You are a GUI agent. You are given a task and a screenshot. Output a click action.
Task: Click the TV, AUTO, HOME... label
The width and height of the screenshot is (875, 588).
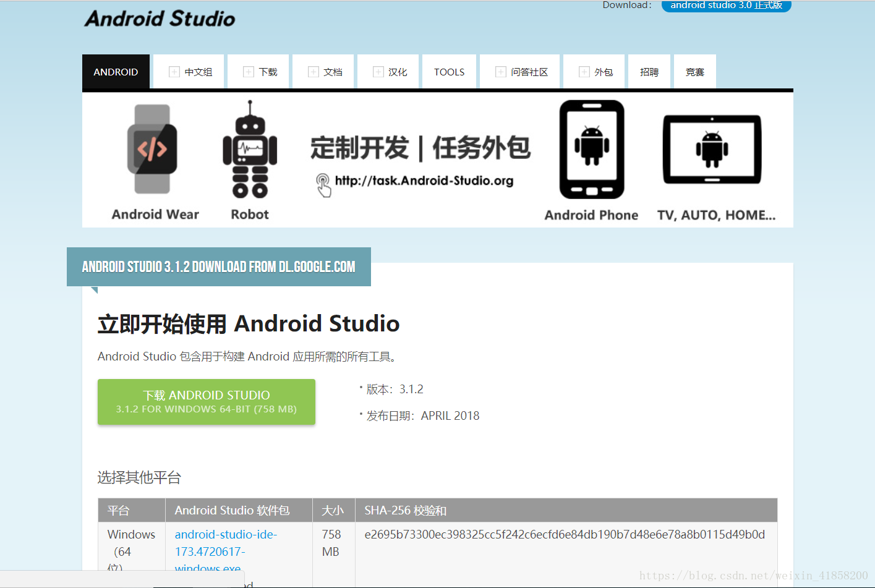[716, 215]
